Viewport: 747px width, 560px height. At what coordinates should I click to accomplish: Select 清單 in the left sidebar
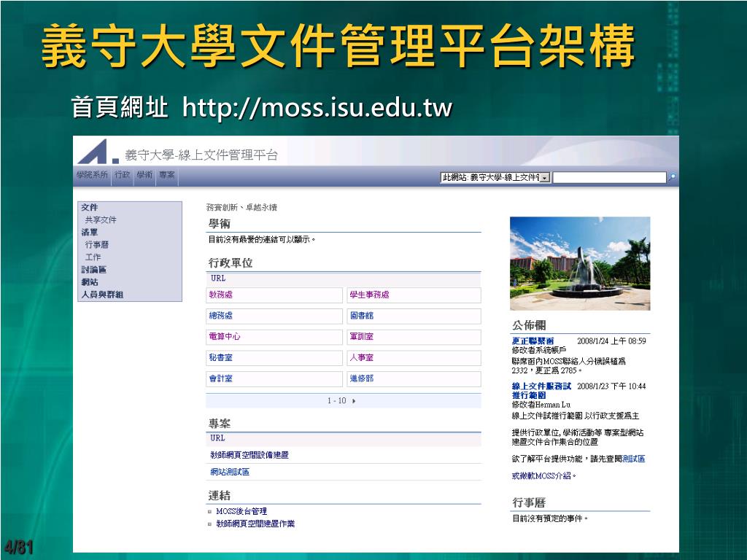pyautogui.click(x=90, y=232)
